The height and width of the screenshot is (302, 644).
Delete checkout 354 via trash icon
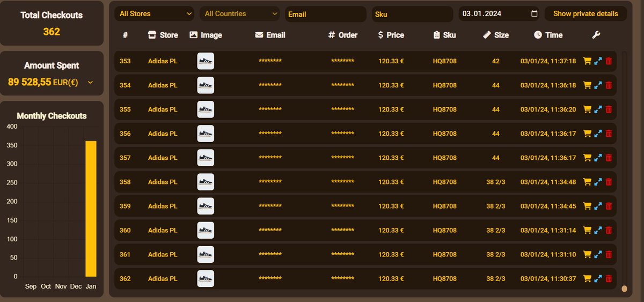(609, 85)
